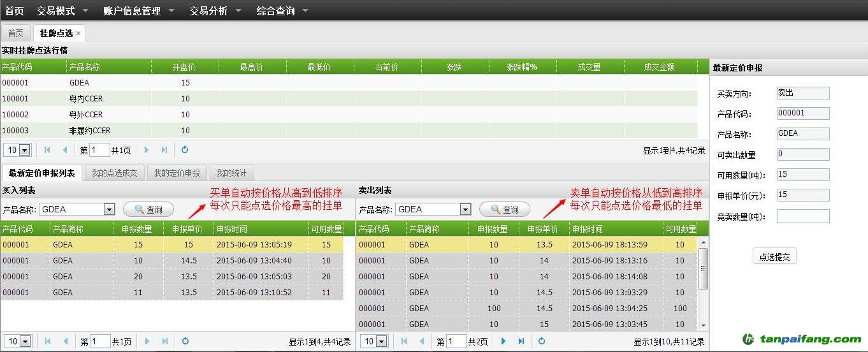Switch to 我的点选成交 tab
This screenshot has width=868, height=352.
pos(114,173)
